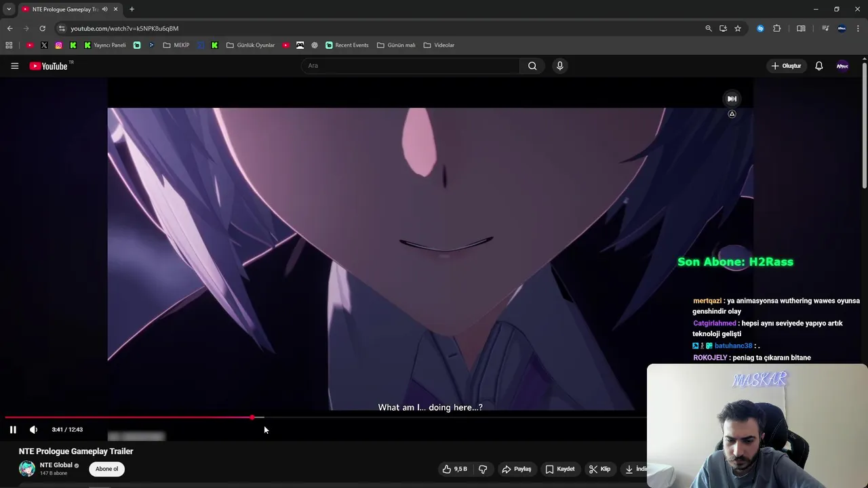Click the address bar URL
The height and width of the screenshot is (488, 868).
(x=125, y=28)
